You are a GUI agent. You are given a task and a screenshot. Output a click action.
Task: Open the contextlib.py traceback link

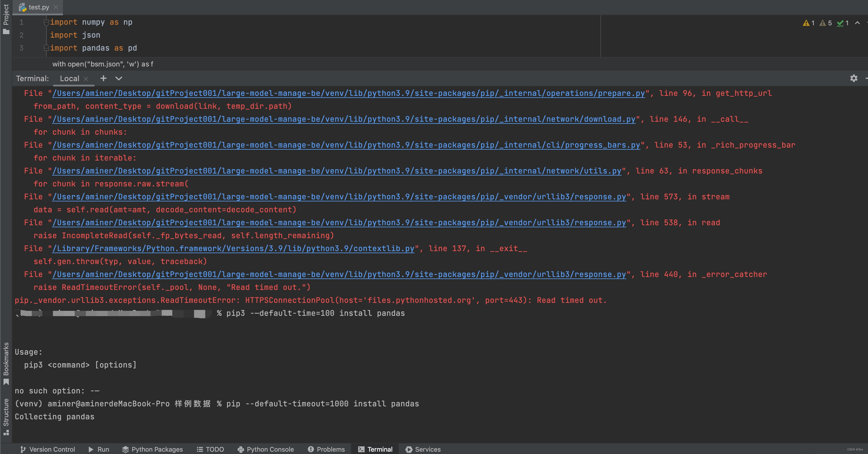click(x=233, y=249)
